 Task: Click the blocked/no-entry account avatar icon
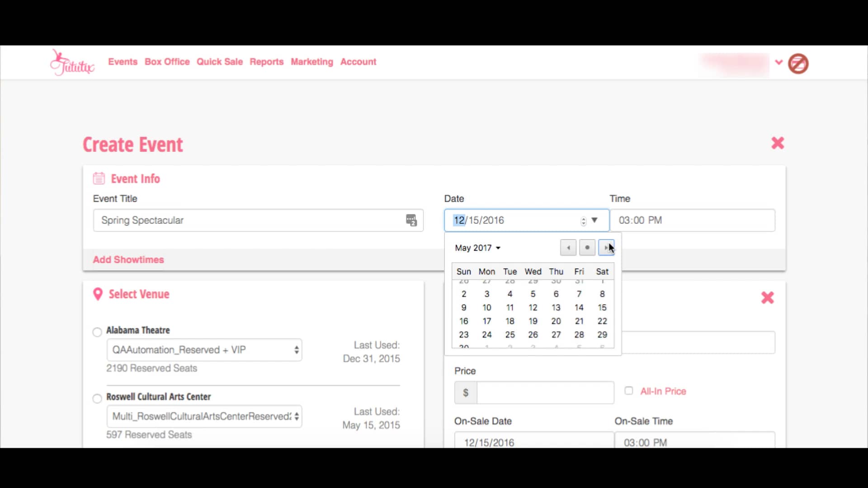point(798,64)
